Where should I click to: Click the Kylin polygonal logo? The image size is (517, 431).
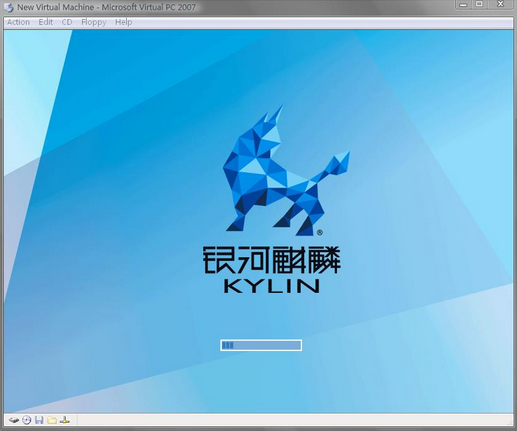(286, 170)
